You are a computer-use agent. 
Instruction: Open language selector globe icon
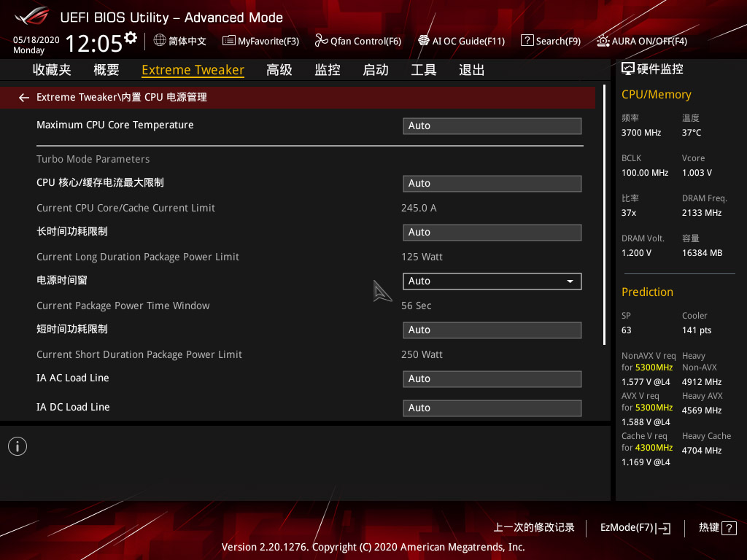[160, 41]
